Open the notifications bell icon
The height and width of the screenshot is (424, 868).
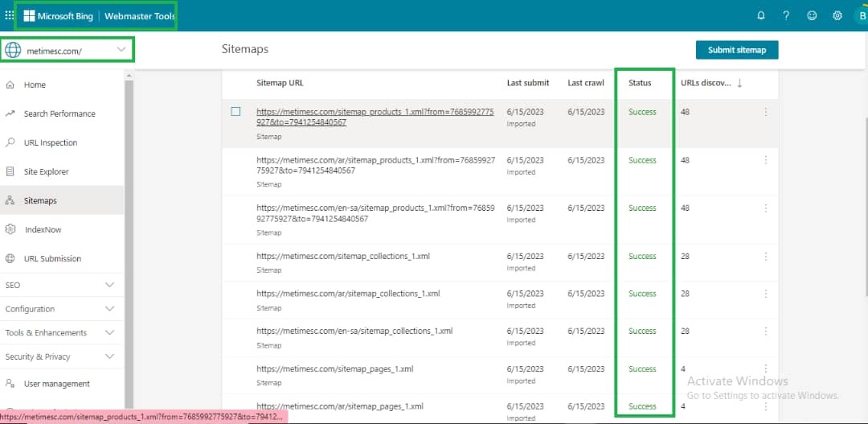coord(761,15)
